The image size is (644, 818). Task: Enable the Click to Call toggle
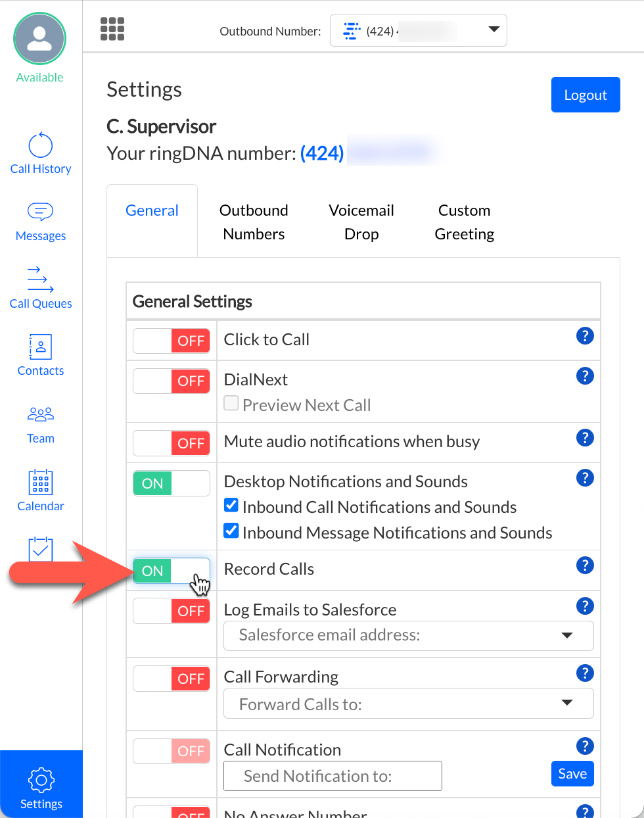coord(171,341)
